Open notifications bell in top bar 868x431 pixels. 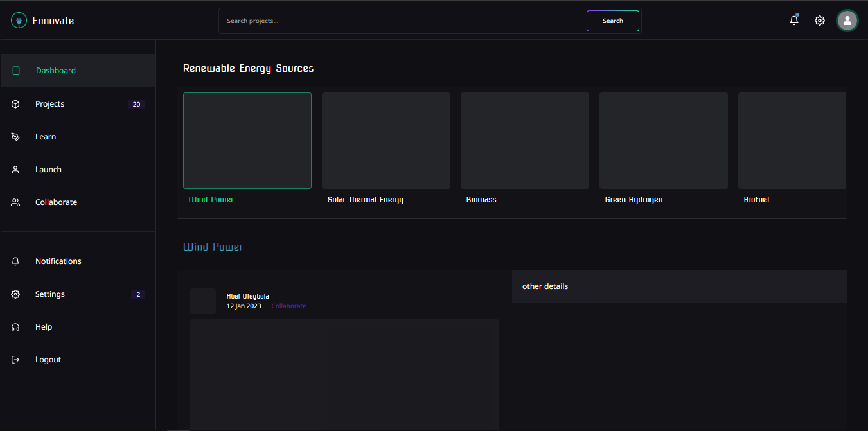click(x=794, y=21)
